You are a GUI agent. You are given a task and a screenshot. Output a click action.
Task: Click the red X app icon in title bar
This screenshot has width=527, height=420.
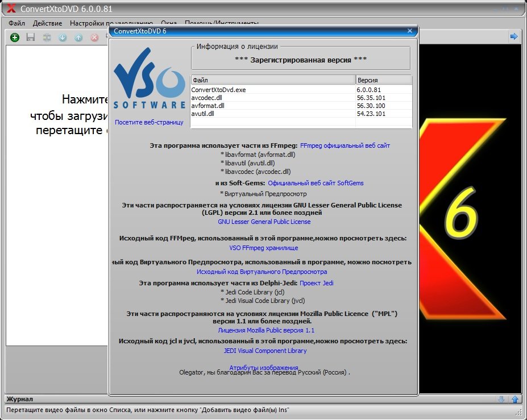pyautogui.click(x=11, y=9)
